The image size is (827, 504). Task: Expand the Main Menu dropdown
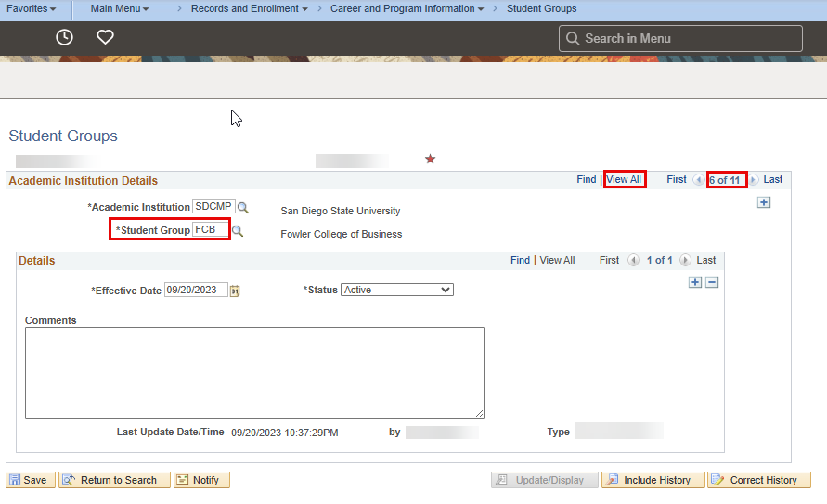120,9
